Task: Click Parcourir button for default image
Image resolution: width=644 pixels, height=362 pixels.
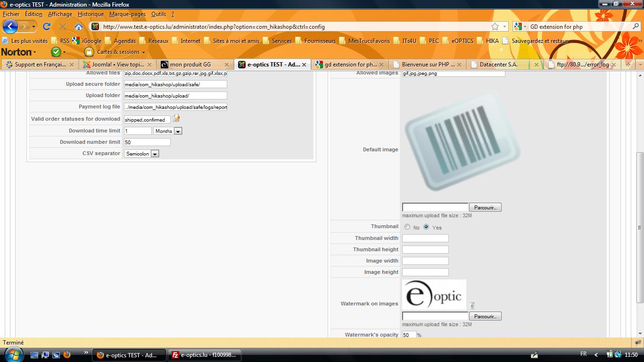Action: click(485, 207)
